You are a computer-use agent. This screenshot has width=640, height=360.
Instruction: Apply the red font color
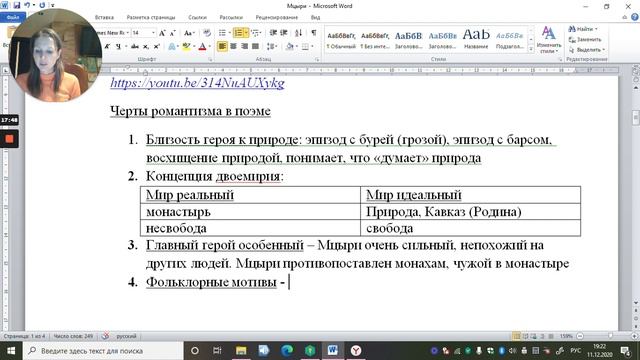pyautogui.click(x=202, y=47)
